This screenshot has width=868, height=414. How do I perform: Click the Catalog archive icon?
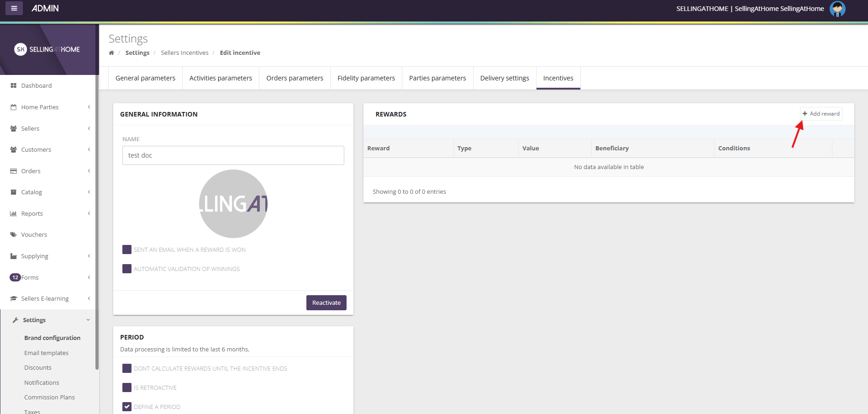[13, 192]
